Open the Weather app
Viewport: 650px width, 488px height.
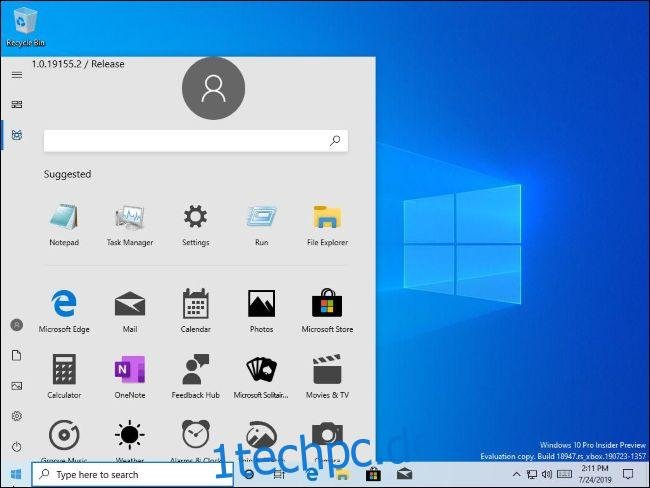click(x=130, y=440)
